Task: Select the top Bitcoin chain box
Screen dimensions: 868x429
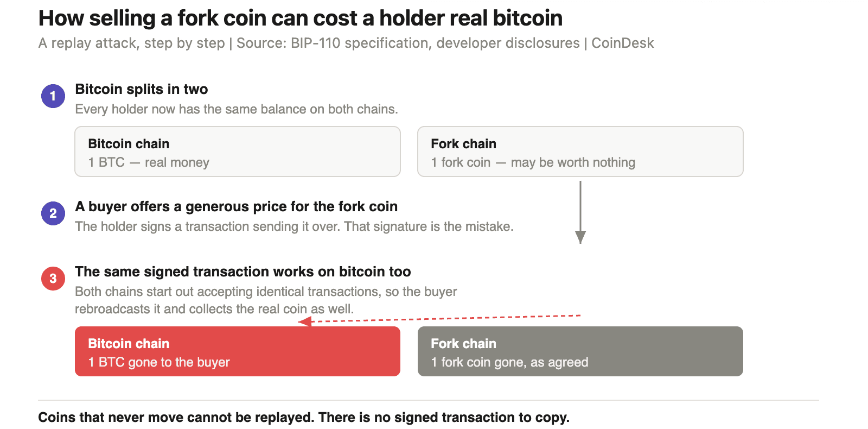Action: coord(238,152)
